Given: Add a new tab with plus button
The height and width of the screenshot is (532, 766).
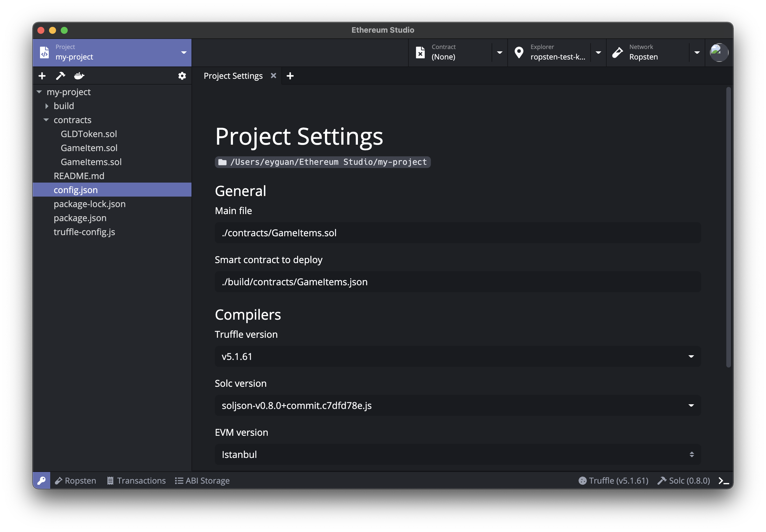Looking at the screenshot, I should [290, 76].
